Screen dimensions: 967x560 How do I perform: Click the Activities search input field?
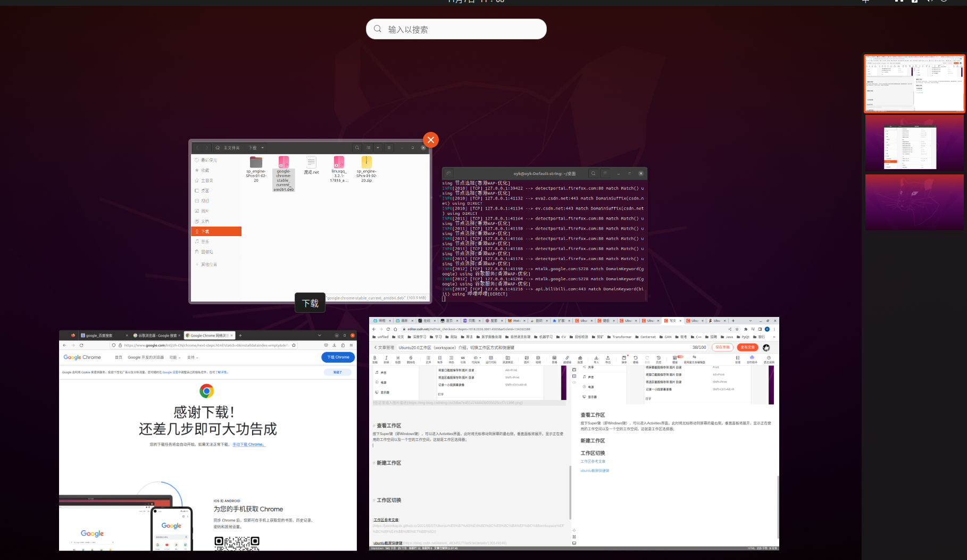[x=456, y=29]
